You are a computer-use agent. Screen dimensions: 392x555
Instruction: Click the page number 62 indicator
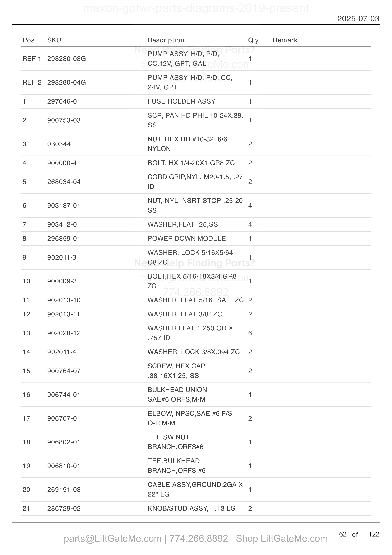343,534
